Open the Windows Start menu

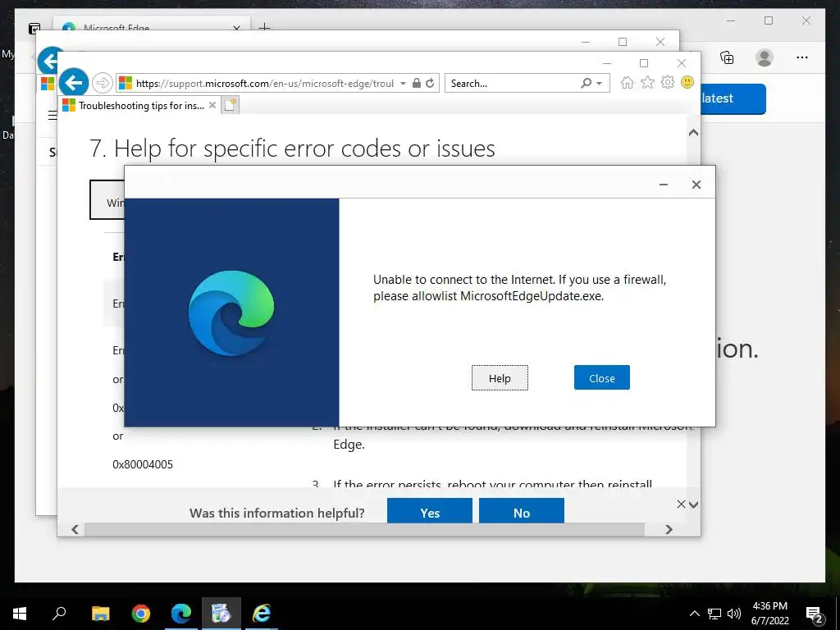(x=20, y=614)
